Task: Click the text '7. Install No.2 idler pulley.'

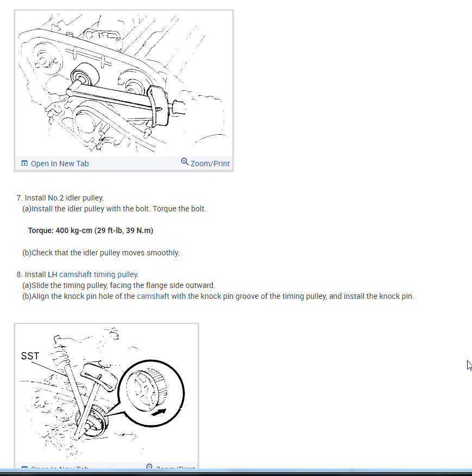Action: pos(60,198)
